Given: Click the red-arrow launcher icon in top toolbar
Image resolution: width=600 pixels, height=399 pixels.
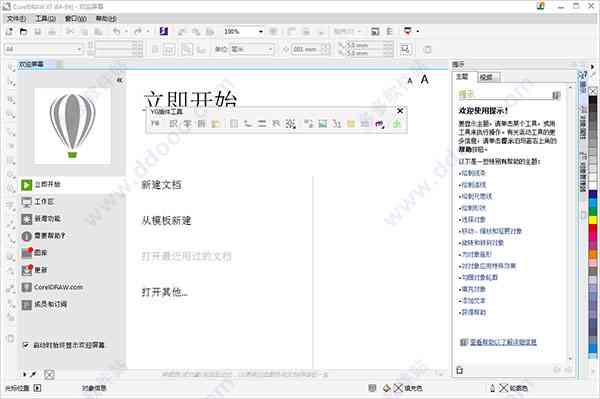Looking at the screenshot, I should pos(407,31).
